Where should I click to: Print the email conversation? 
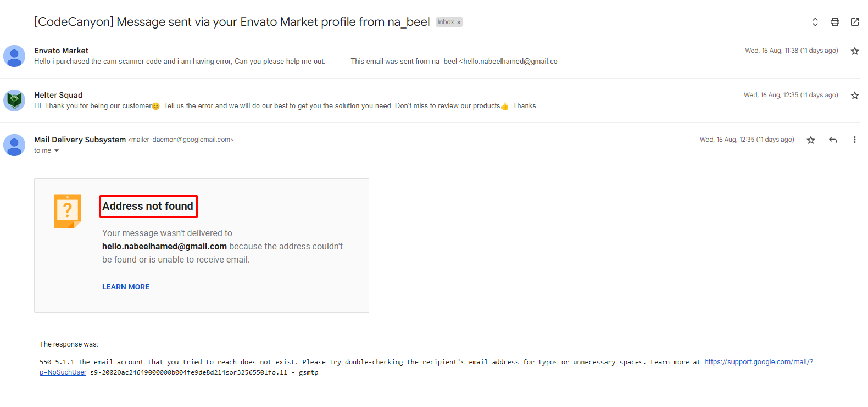[835, 22]
